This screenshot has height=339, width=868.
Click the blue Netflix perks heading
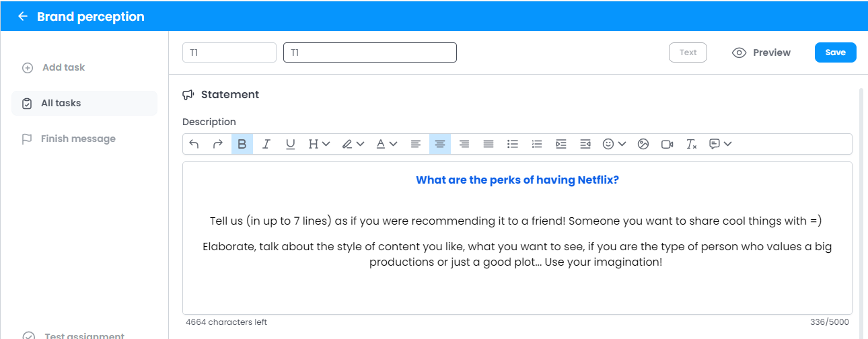point(517,180)
